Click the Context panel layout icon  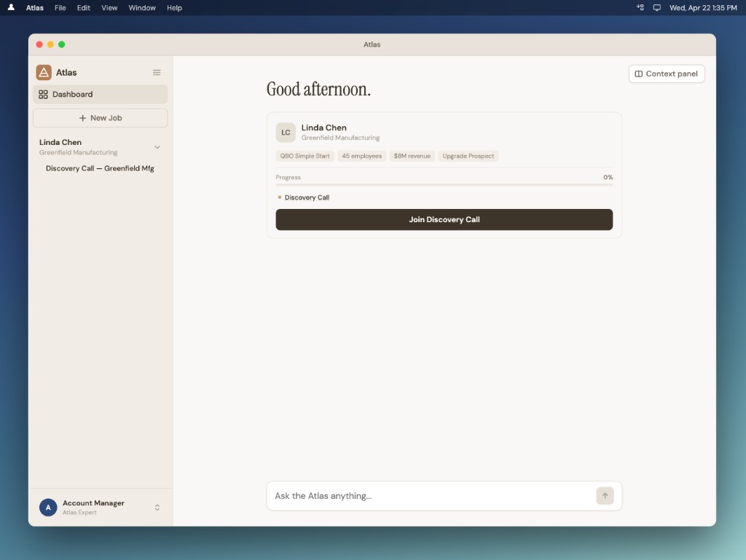click(x=638, y=74)
